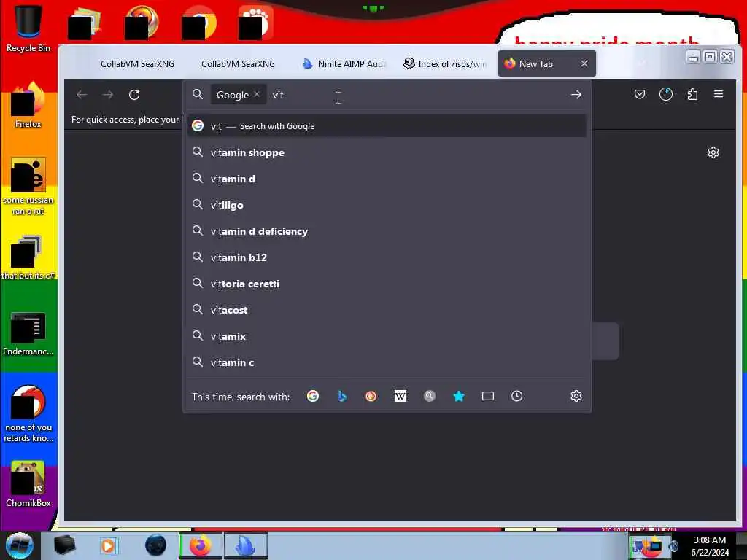Open the Firefox hamburger menu
Screen dimensions: 747x560
719,94
